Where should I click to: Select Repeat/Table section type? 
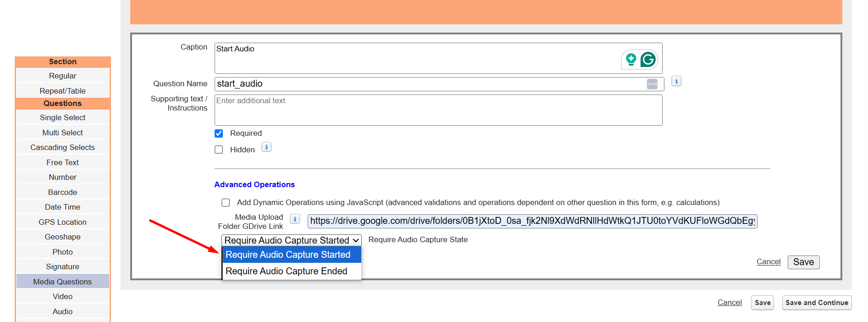(63, 91)
